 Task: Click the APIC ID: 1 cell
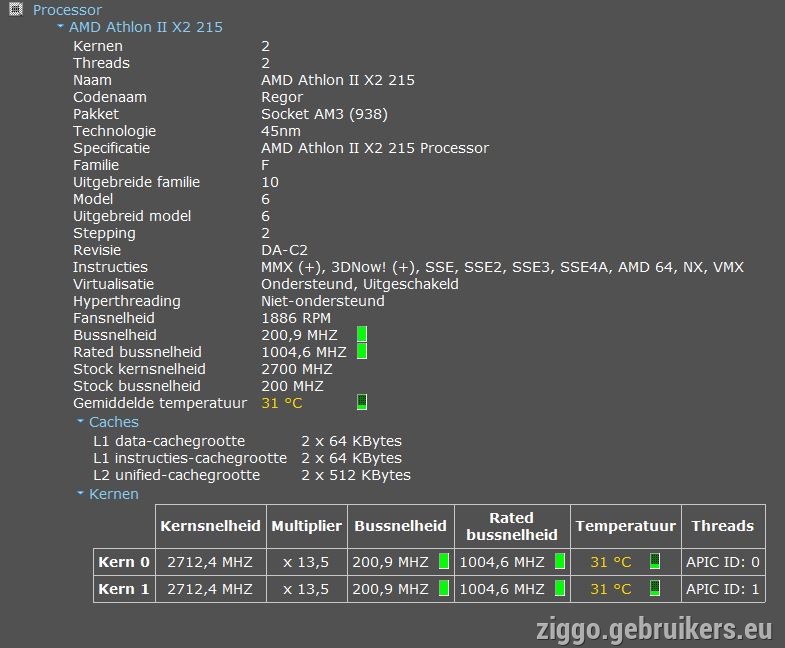click(723, 589)
